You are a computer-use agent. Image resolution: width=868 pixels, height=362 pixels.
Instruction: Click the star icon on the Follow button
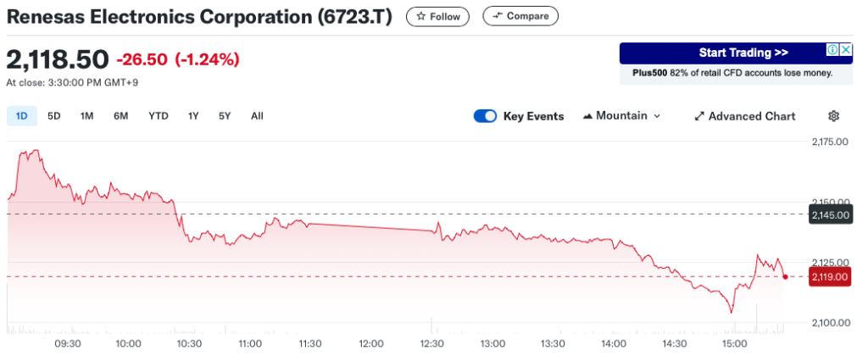[421, 16]
